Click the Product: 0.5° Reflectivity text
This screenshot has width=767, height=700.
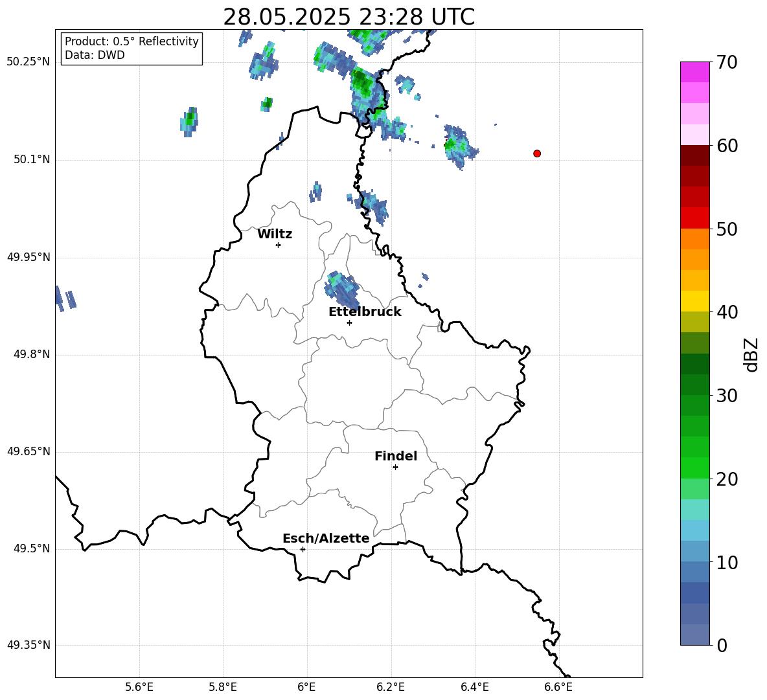pos(132,41)
